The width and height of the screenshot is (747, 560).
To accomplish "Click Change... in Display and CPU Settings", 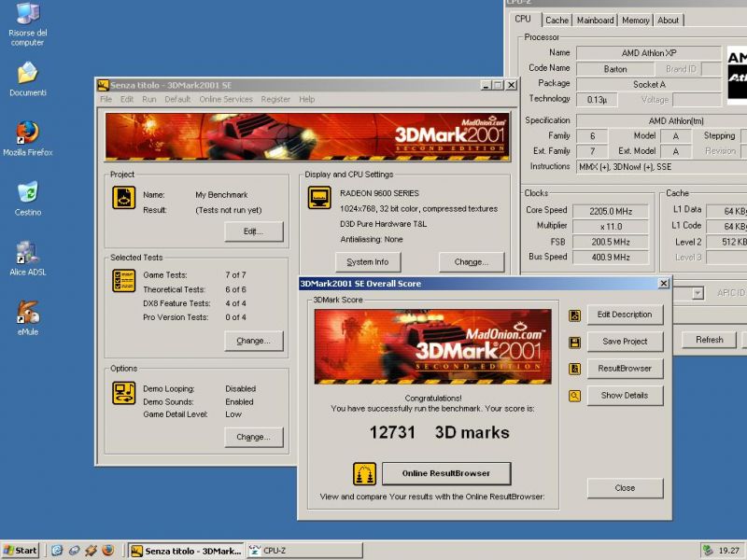I will click(472, 262).
